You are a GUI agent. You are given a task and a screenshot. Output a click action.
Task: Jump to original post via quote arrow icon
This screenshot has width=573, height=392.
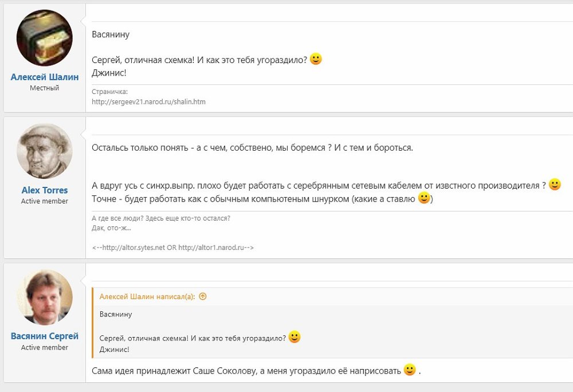202,296
